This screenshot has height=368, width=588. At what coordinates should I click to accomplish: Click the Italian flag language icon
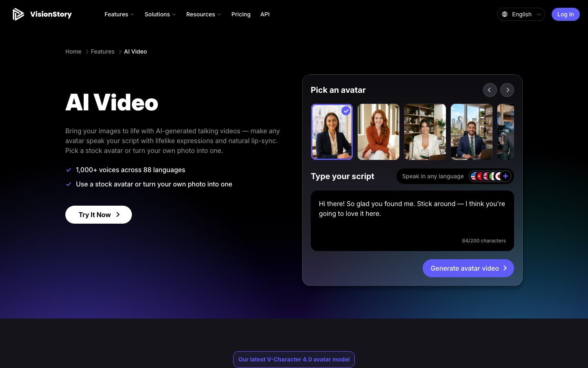click(493, 176)
